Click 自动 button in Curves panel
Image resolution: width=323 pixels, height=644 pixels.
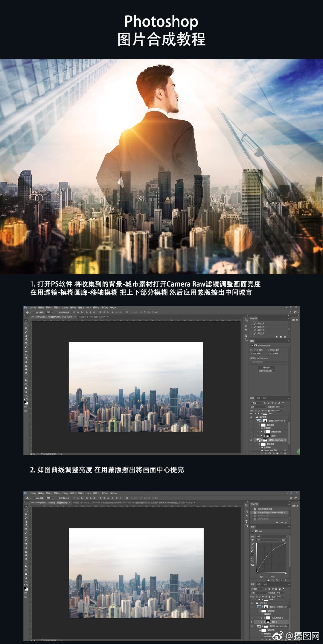point(284,540)
